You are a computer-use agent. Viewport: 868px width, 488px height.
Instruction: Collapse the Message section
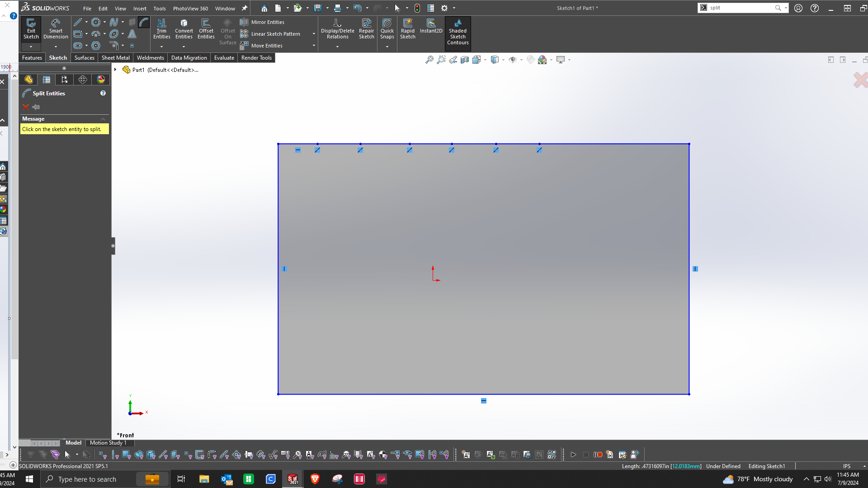click(103, 119)
